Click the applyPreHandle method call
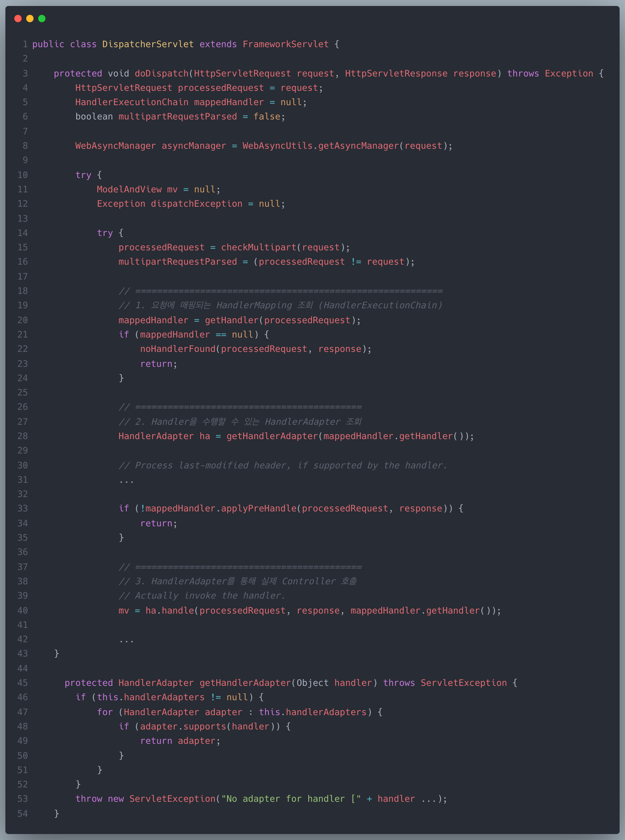The width and height of the screenshot is (625, 840). 258,508
